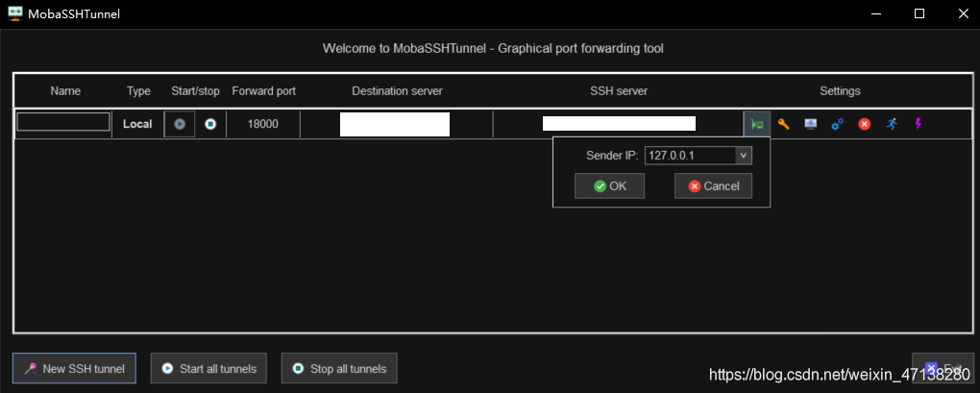The height and width of the screenshot is (393, 980).
Task: Maximize the MobaSSHTunnel window
Action: (919, 13)
